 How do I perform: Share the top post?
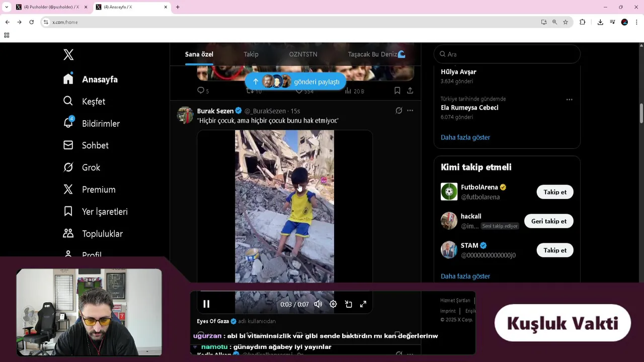pos(410,90)
